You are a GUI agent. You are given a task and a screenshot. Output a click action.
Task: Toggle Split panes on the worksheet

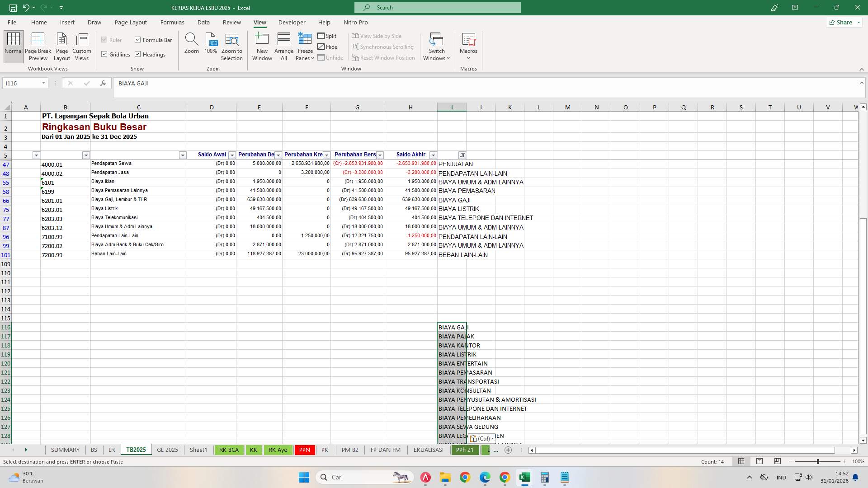[327, 36]
